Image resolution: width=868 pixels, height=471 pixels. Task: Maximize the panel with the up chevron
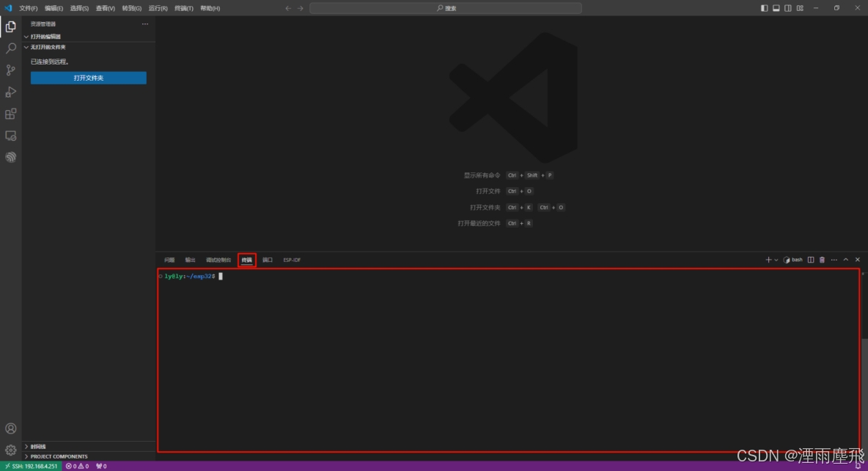[x=846, y=260]
